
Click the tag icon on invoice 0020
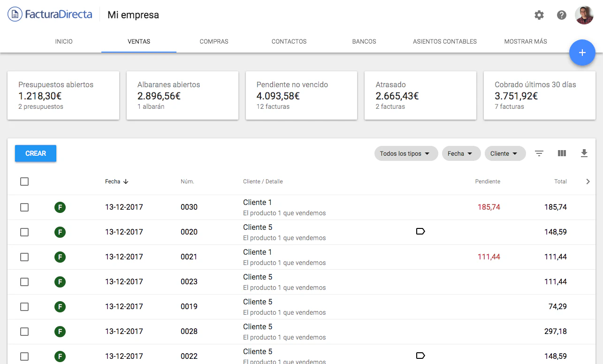click(420, 231)
